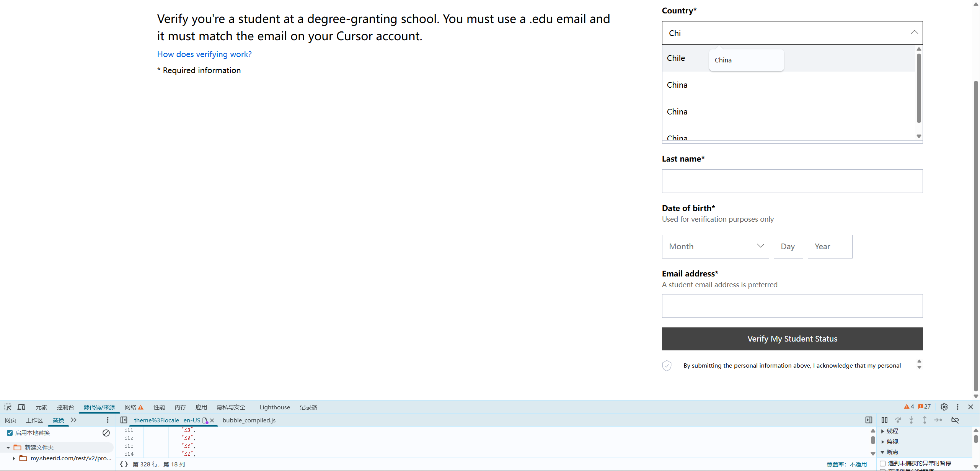
Task: Uncheck 启用本地替换 checkbox
Action: pyautogui.click(x=10, y=433)
